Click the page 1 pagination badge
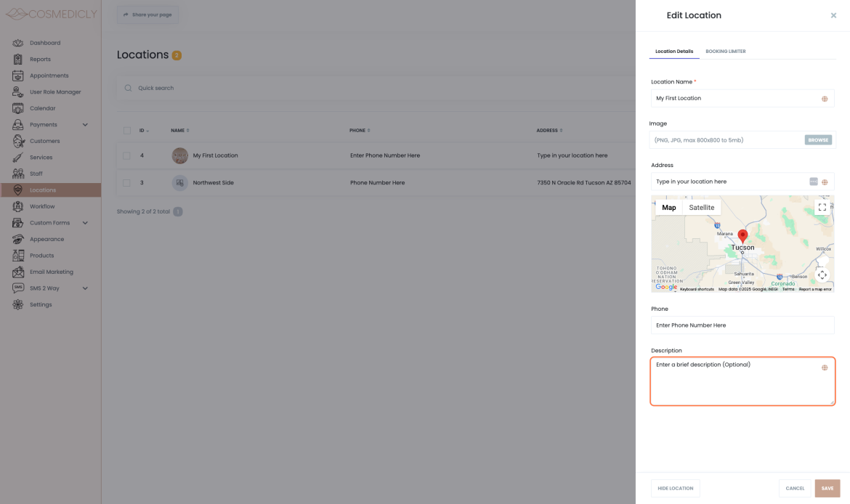Image resolution: width=850 pixels, height=504 pixels. pyautogui.click(x=178, y=211)
